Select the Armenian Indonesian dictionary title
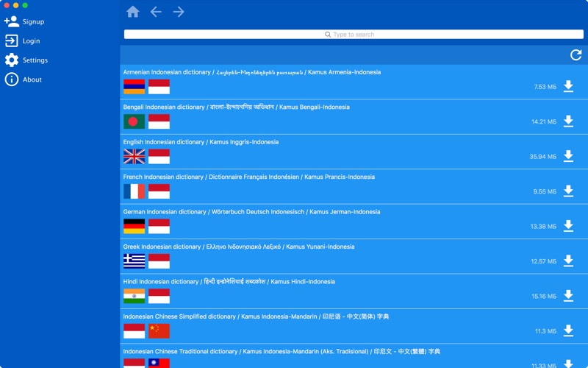Viewport: 588px width, 368px height. click(252, 72)
